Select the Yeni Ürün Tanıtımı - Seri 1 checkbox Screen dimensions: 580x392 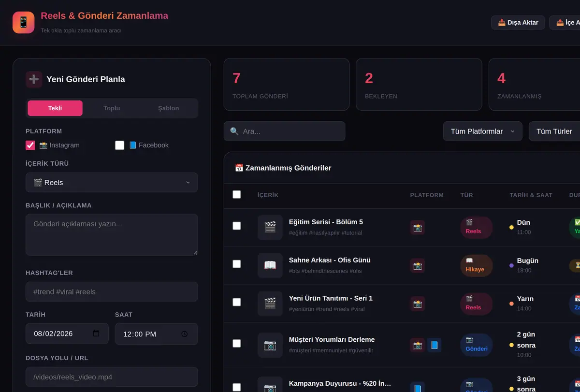coord(237,302)
